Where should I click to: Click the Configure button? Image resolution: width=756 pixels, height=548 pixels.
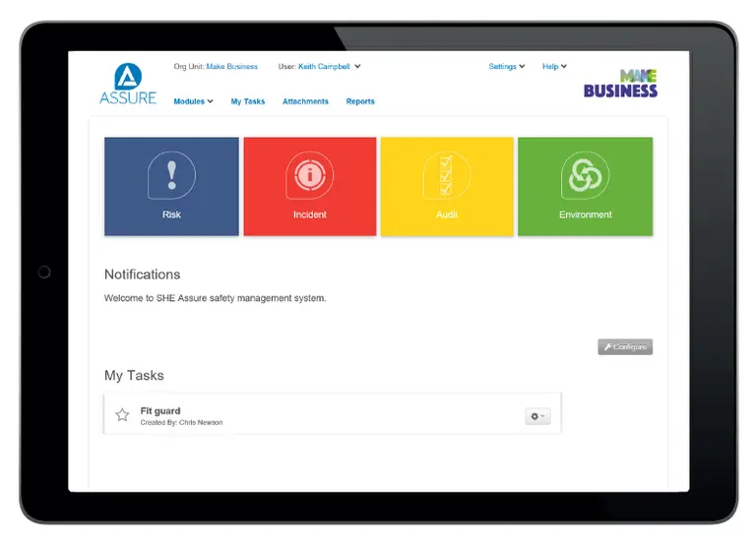[625, 347]
